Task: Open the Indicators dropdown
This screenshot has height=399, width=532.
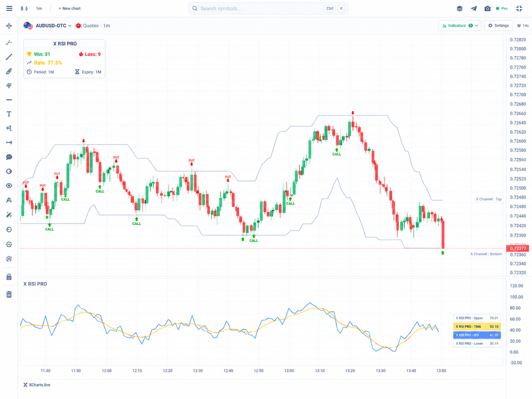Action: [x=460, y=26]
